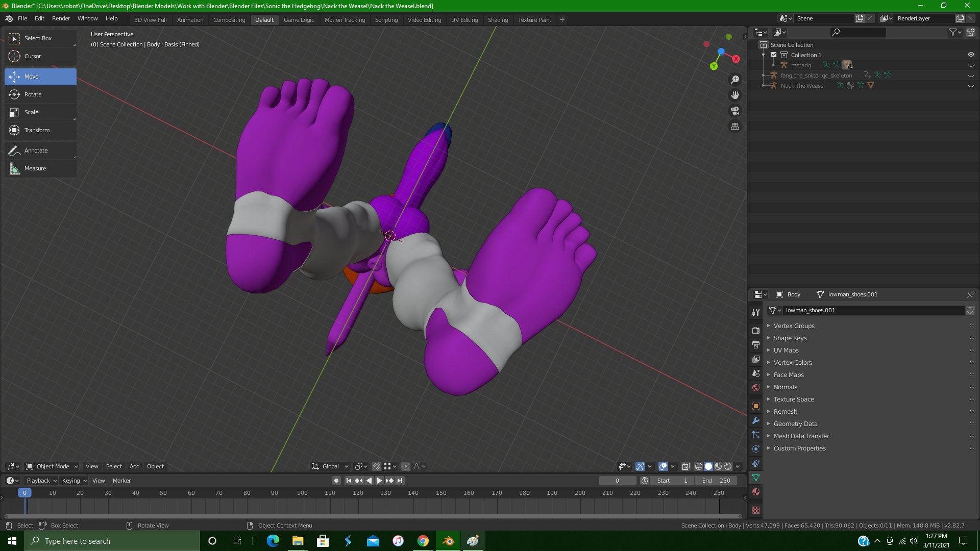
Task: Select the Transform tool
Action: tap(40, 130)
